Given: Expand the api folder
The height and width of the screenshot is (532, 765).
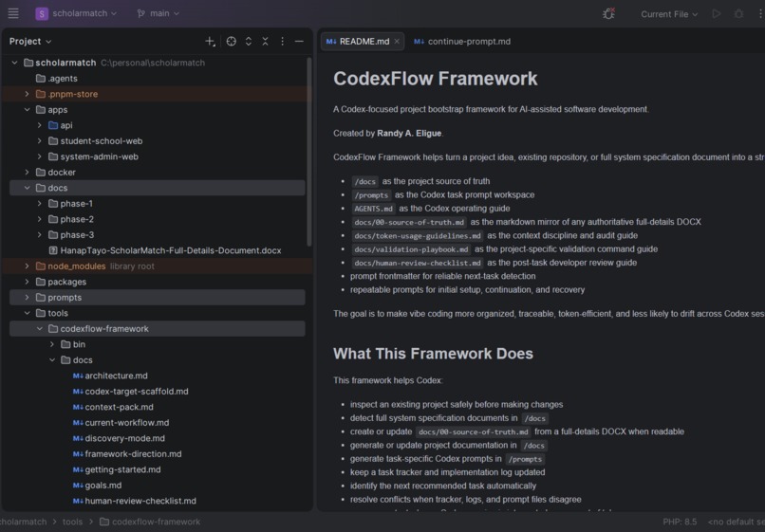Looking at the screenshot, I should pos(40,125).
